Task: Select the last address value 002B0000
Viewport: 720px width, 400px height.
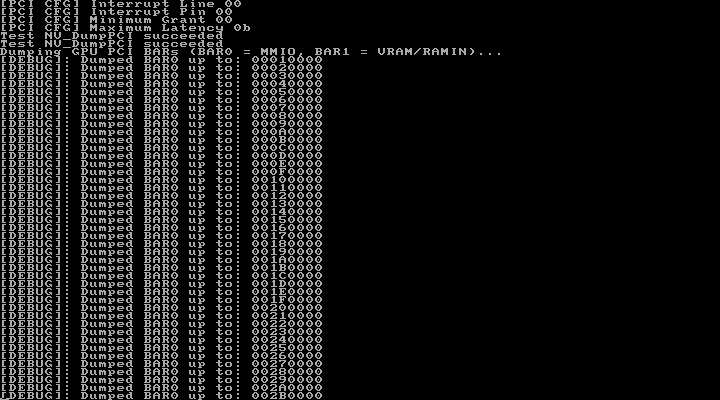Action: 287,396
